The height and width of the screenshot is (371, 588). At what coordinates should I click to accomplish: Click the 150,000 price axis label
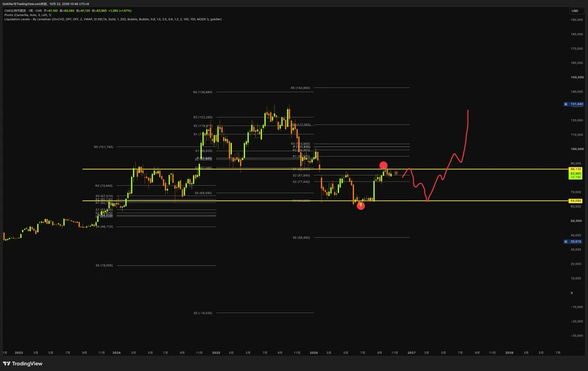576,77
